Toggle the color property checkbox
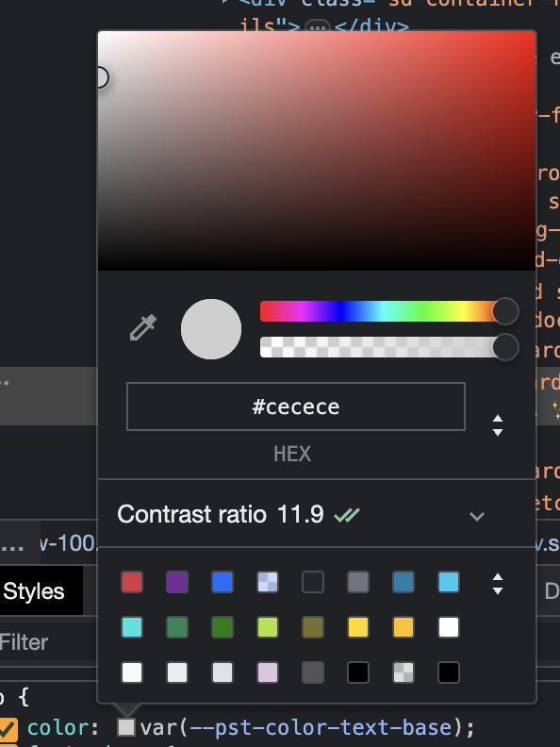This screenshot has width=560, height=747. tap(8, 728)
